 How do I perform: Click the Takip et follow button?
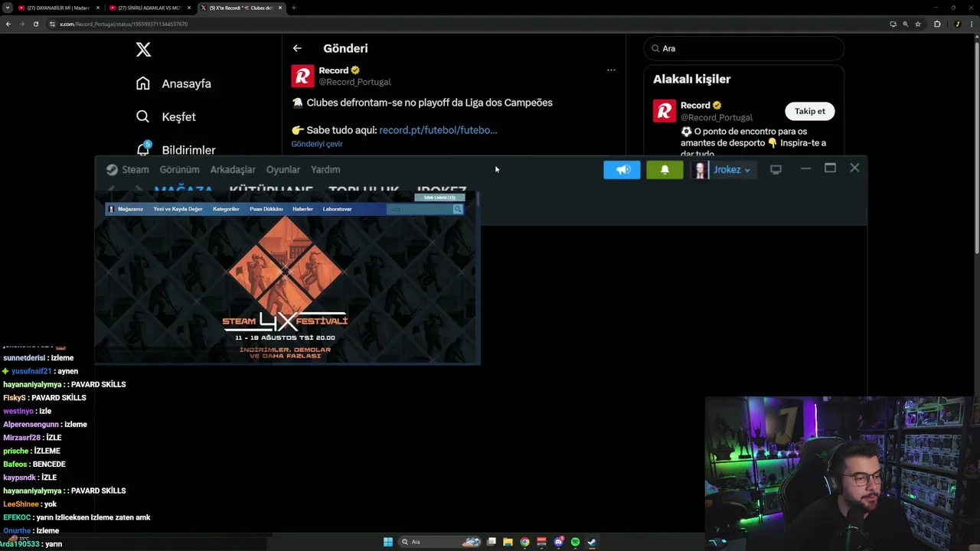click(x=809, y=112)
